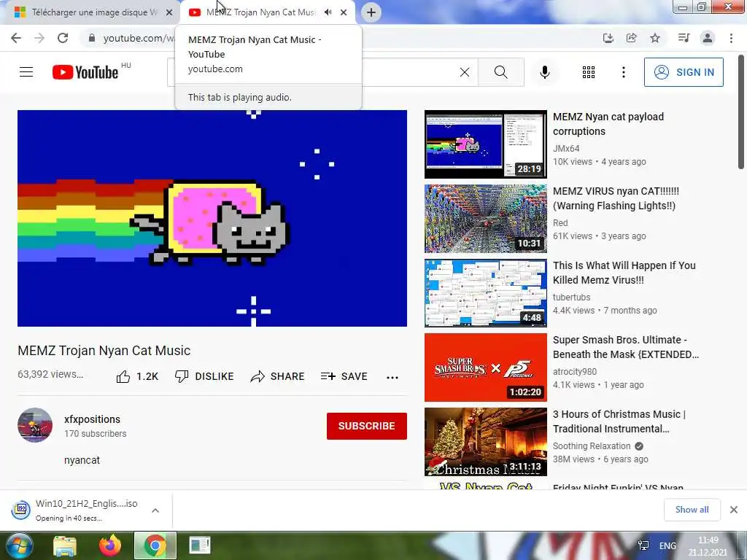Open the xfxpositions channel avatar

point(35,425)
